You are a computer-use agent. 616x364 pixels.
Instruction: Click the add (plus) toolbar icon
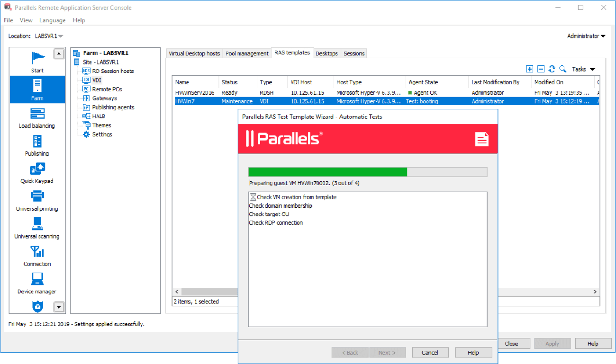coord(530,69)
